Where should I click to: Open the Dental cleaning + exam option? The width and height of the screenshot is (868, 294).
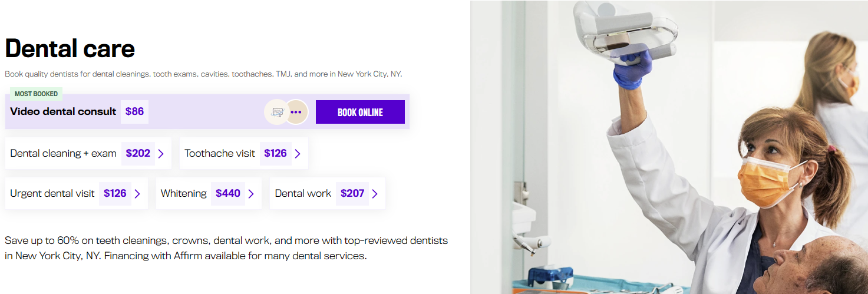[63, 154]
